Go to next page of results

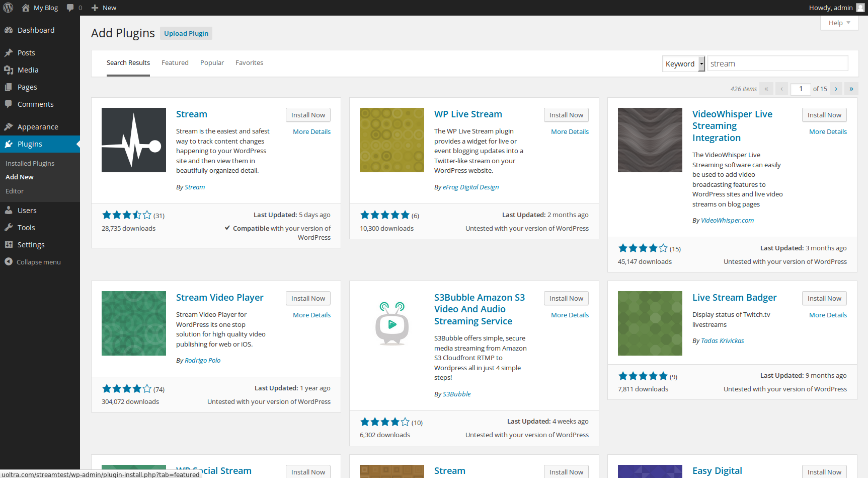[836, 89]
